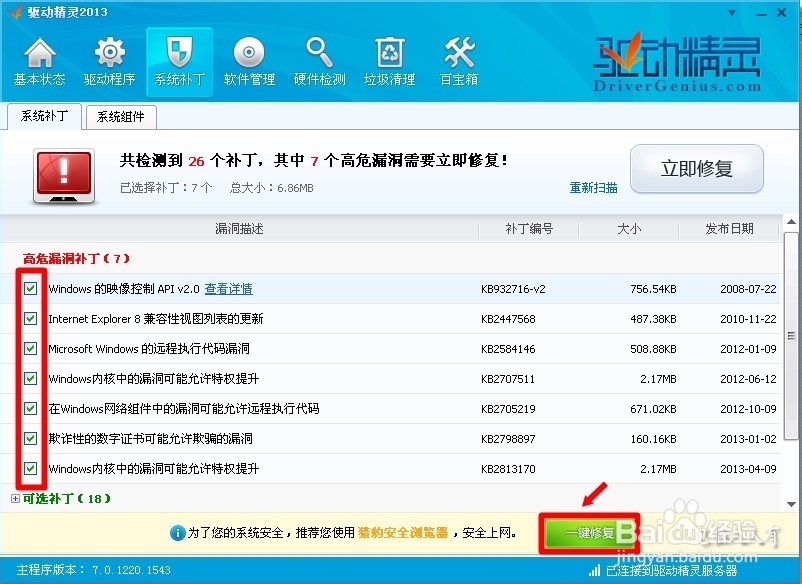Uncheck the KB2584146 patch checkbox
This screenshot has height=584, width=802.
coord(31,349)
